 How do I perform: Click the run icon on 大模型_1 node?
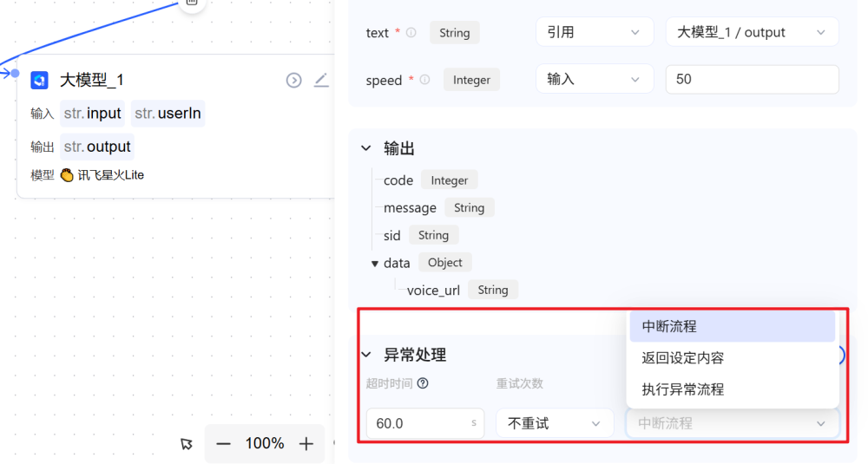pyautogui.click(x=294, y=81)
